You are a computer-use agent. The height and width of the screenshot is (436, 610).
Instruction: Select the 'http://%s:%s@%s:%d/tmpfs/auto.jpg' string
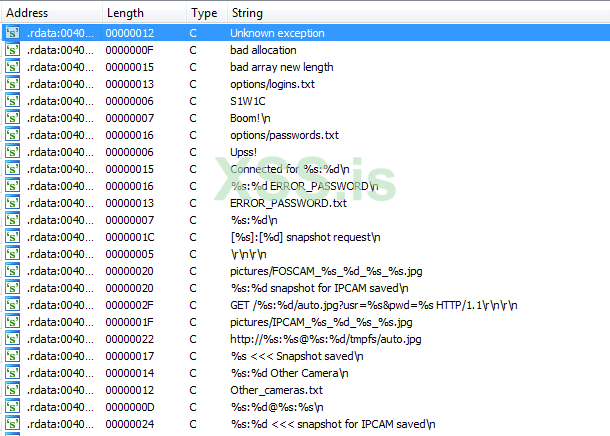point(326,339)
